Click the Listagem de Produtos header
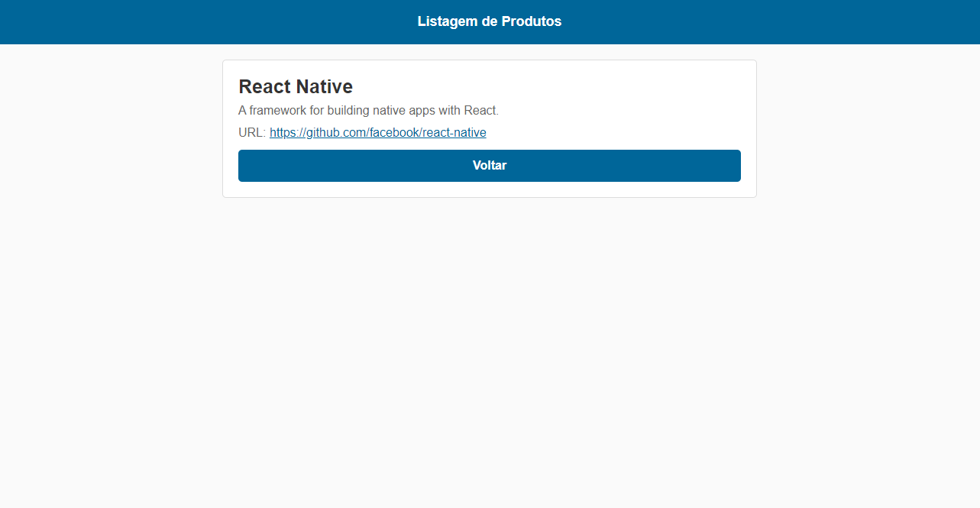980x508 pixels. pos(489,21)
